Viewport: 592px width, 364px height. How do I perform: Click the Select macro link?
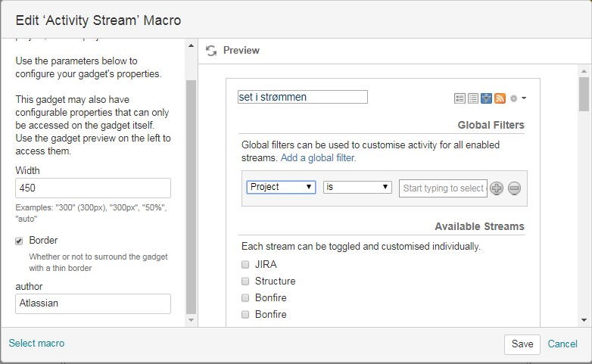click(x=36, y=344)
